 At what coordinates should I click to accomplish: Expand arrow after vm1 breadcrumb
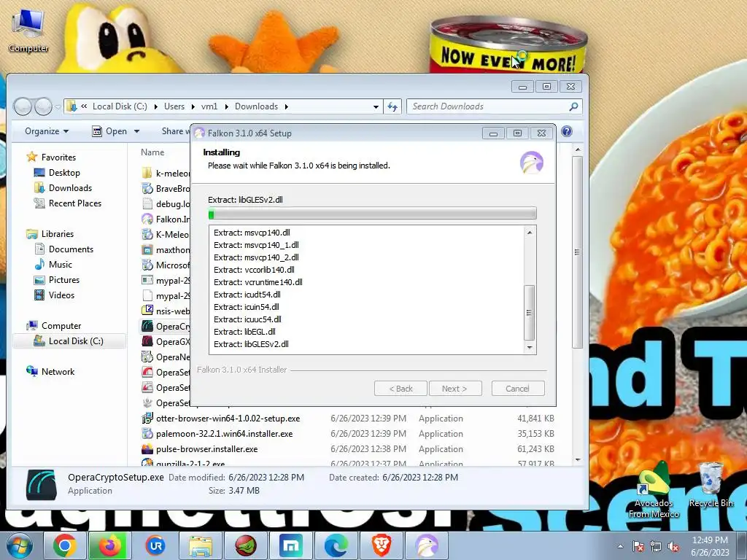226,106
